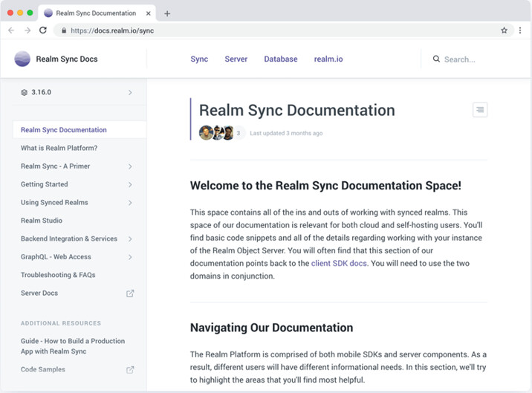Screen dimensions: 532x393
Task: Click the ADDITIONAL RESOURCES section label
Action: pos(61,323)
